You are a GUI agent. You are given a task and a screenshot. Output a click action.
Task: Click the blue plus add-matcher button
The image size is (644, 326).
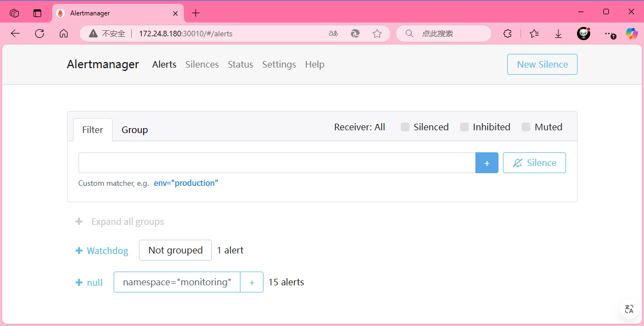[x=486, y=163]
